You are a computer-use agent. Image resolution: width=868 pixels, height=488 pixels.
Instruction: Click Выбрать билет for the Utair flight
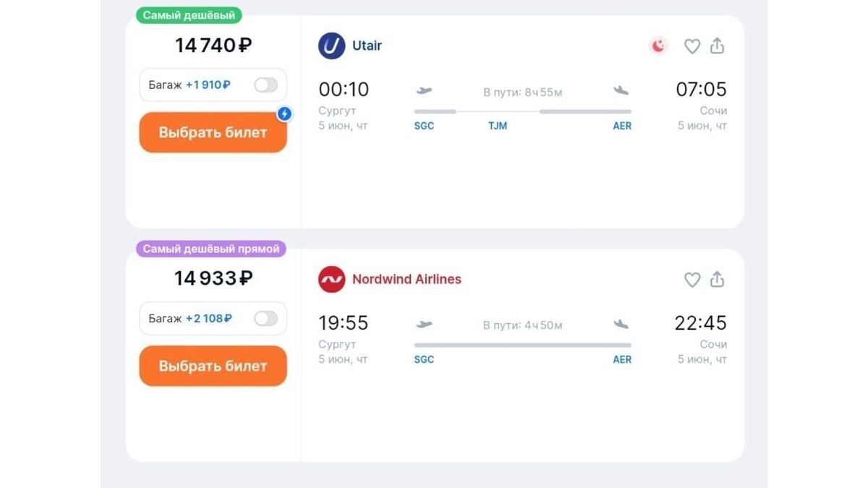[x=212, y=132]
